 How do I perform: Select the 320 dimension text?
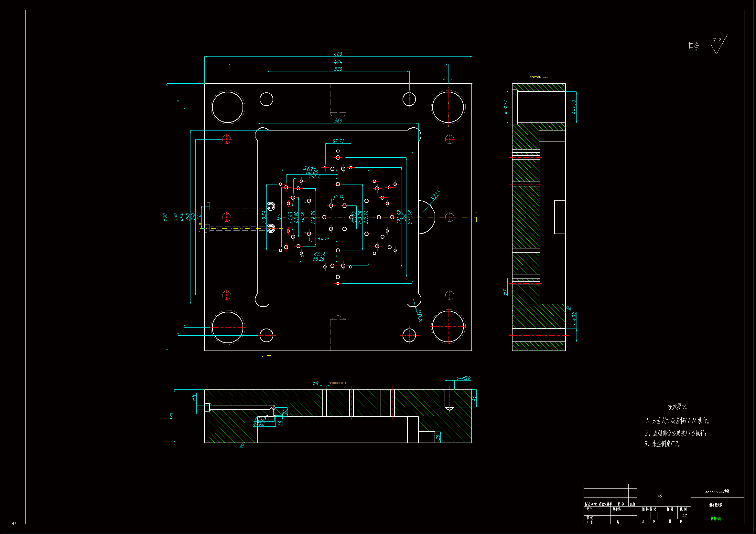coord(338,69)
